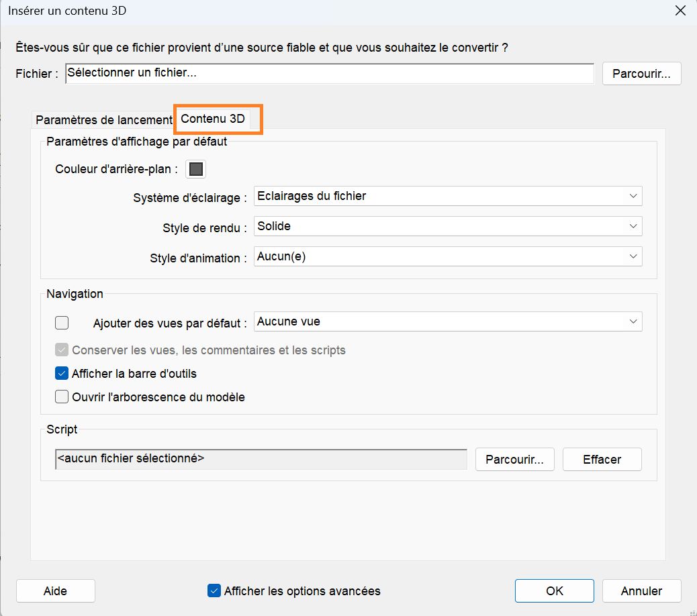Viewport: 697px width, 616px height.
Task: Click the Script file field
Action: 261,459
